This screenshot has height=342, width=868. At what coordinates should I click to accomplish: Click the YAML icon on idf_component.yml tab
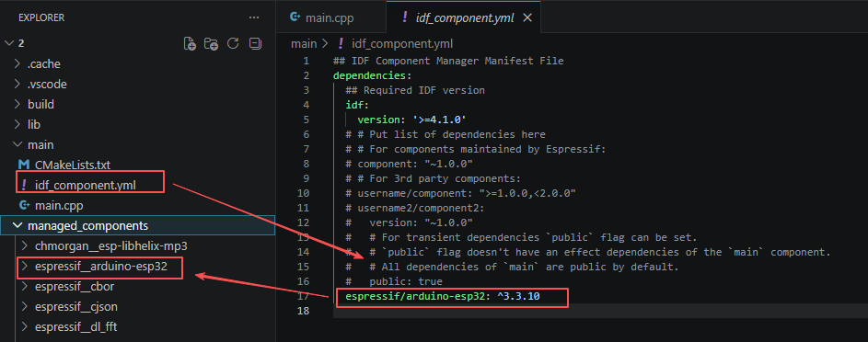click(x=405, y=17)
